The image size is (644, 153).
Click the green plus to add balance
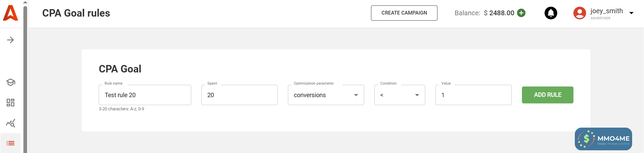click(521, 13)
